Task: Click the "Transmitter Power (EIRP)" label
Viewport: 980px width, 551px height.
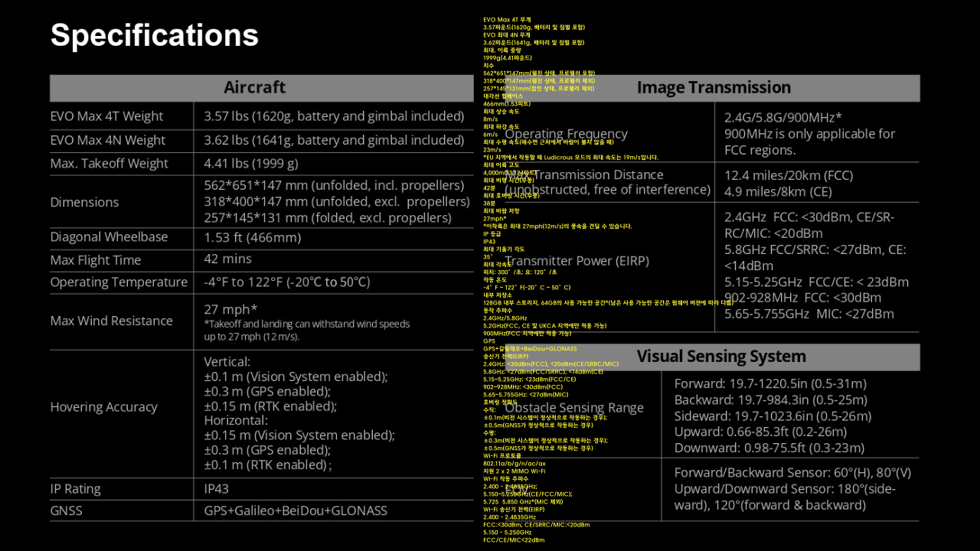Action: tap(577, 261)
